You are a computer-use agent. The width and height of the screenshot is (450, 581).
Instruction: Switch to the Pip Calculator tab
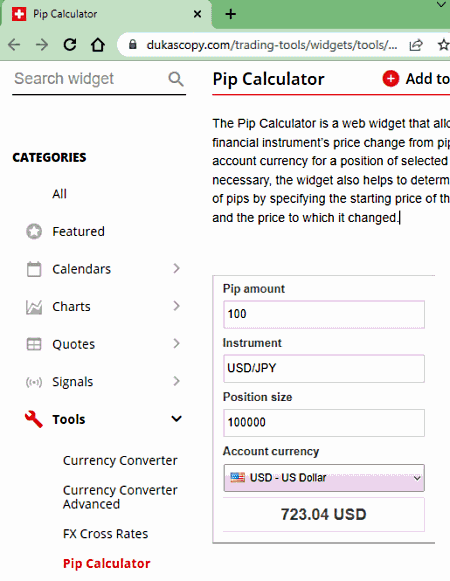click(64, 14)
